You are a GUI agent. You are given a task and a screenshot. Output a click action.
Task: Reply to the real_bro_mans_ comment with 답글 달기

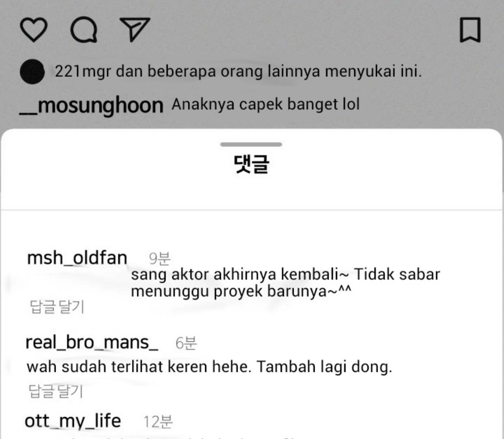click(56, 391)
